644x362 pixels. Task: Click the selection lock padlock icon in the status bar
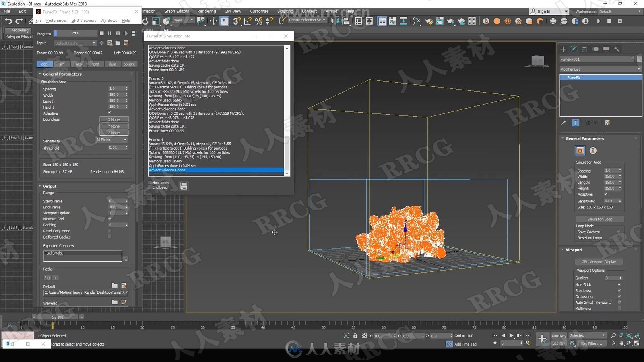pos(355,335)
